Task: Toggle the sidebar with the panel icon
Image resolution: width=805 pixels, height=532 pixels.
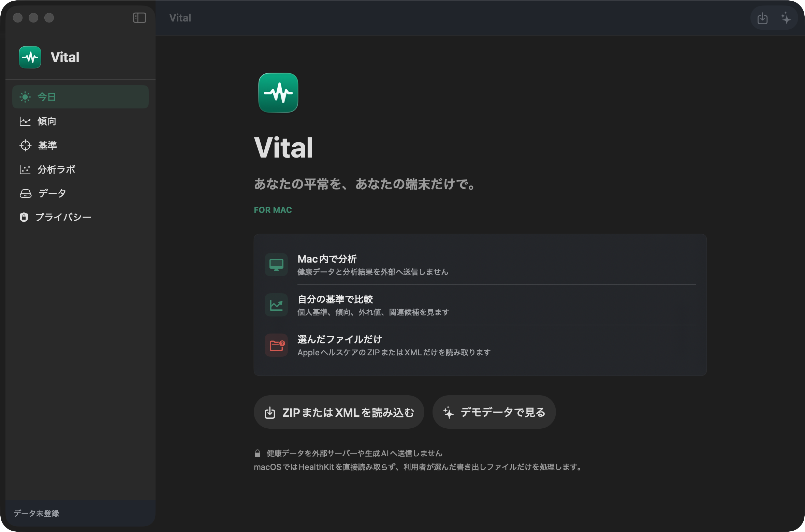Action: [140, 18]
